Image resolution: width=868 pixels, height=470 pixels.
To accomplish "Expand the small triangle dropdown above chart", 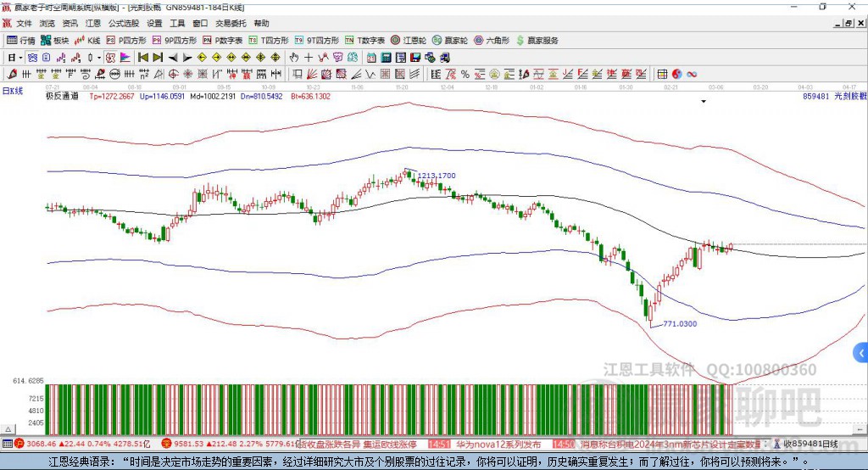I will coord(703,102).
